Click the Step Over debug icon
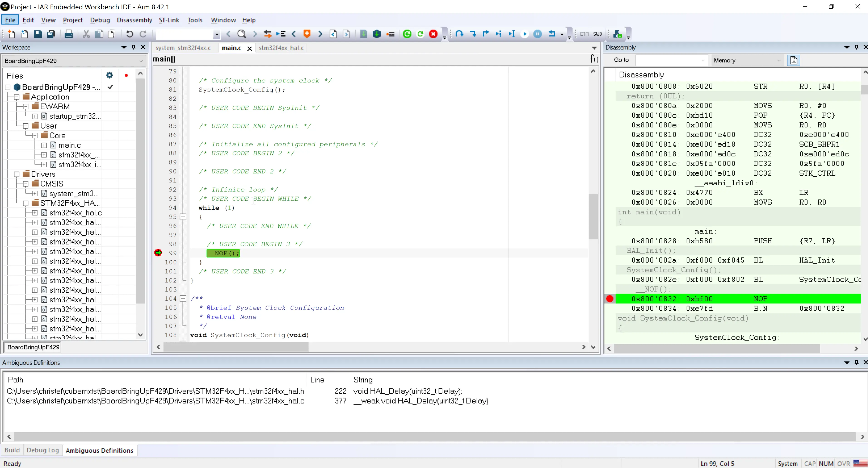 459,34
